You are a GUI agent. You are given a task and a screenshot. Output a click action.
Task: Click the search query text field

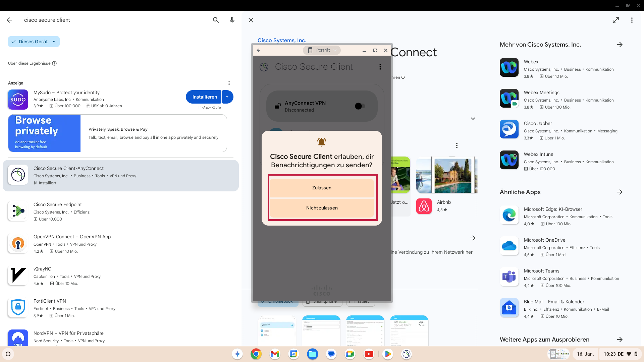(114, 20)
